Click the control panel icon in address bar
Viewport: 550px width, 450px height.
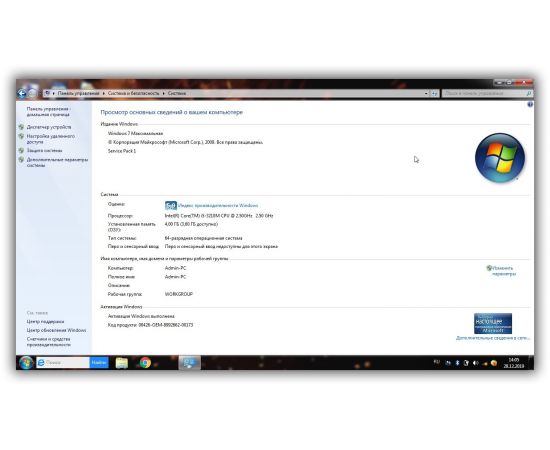pyautogui.click(x=47, y=93)
